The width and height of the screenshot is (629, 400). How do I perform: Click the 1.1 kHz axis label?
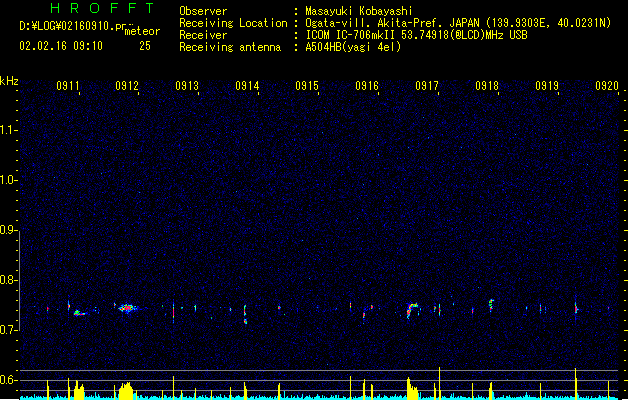[9, 130]
